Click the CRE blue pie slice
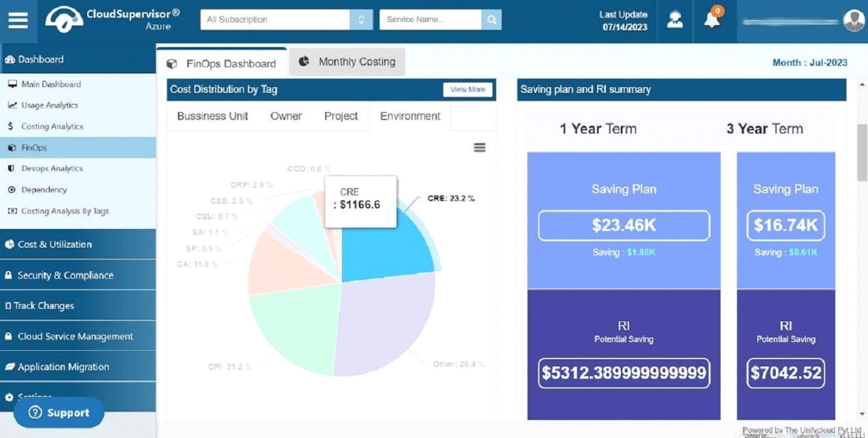 pyautogui.click(x=384, y=245)
